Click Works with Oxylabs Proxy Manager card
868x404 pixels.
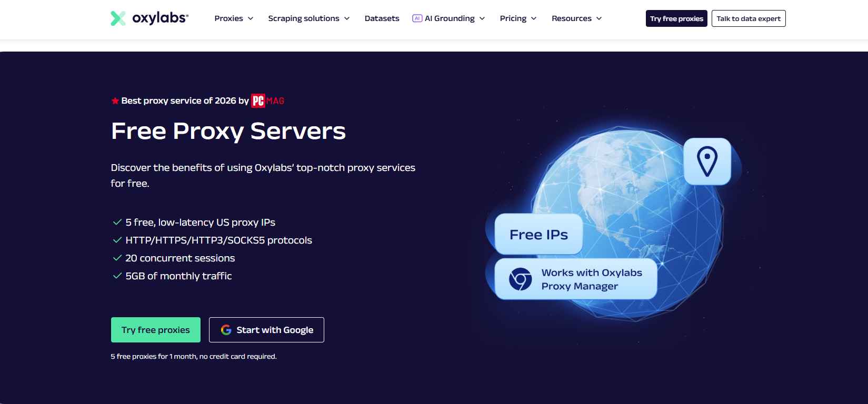coord(576,279)
